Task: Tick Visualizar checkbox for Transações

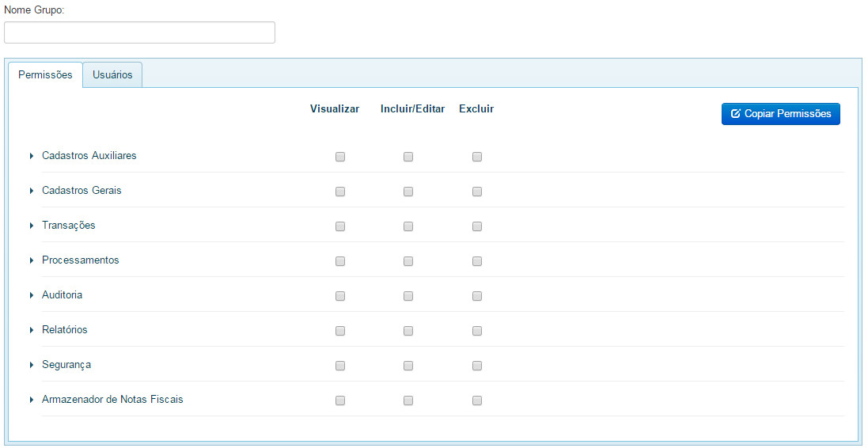Action: pos(340,226)
